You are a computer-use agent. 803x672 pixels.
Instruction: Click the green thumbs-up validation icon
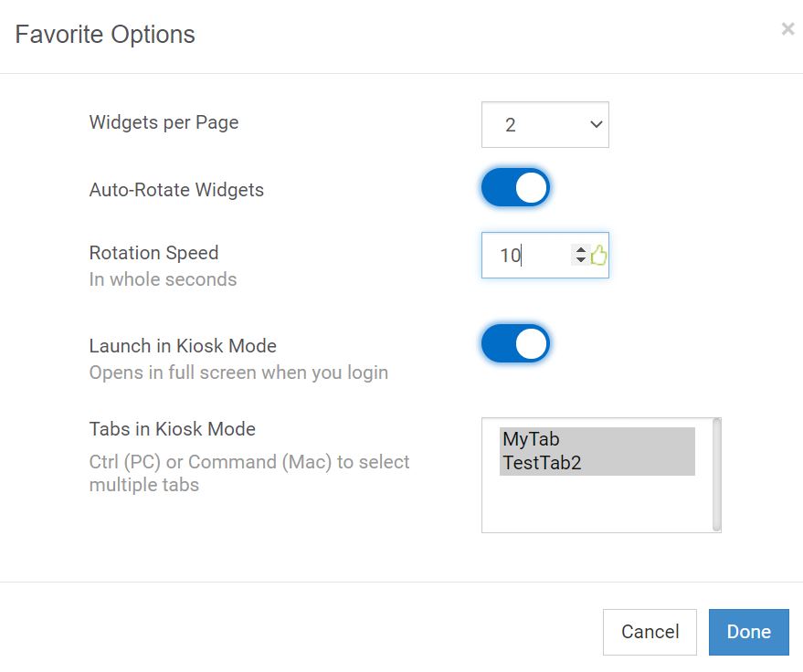pyautogui.click(x=598, y=256)
